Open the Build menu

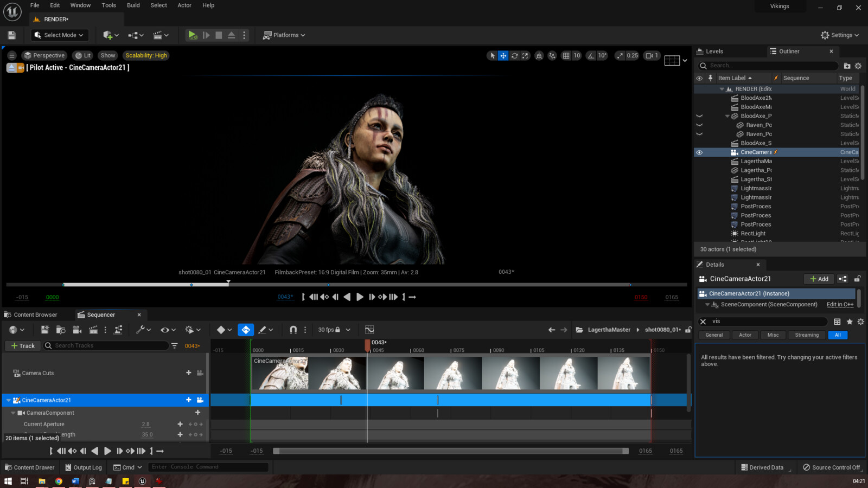(x=133, y=5)
